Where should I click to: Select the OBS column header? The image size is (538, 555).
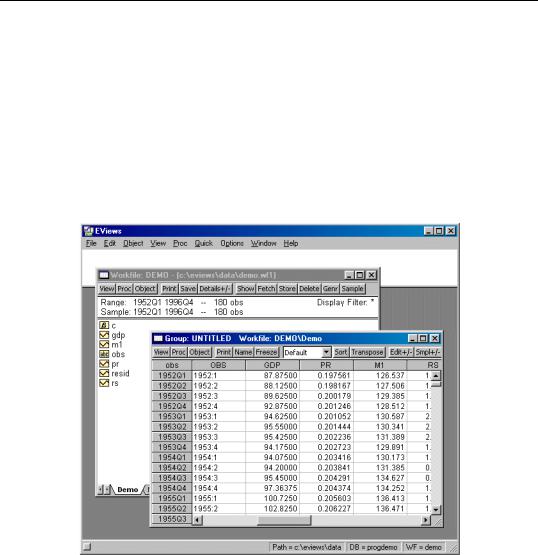click(x=218, y=365)
